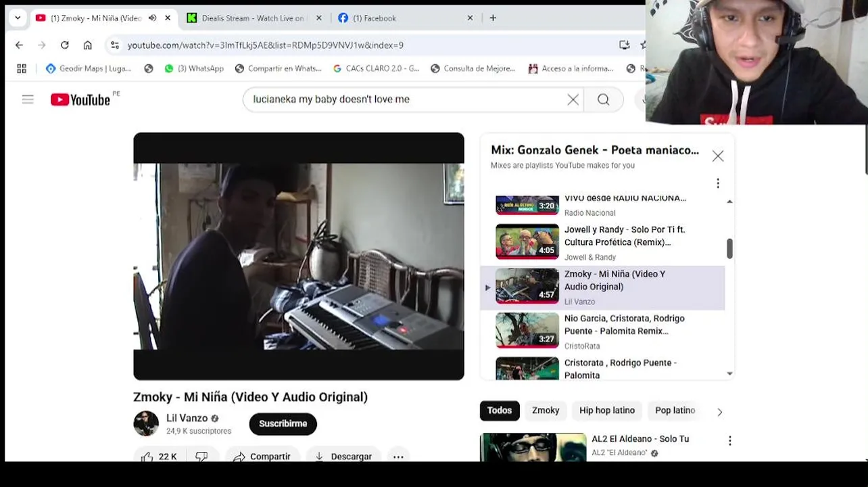Image resolution: width=868 pixels, height=487 pixels.
Task: Go forward with the browser forward arrow
Action: (42, 45)
